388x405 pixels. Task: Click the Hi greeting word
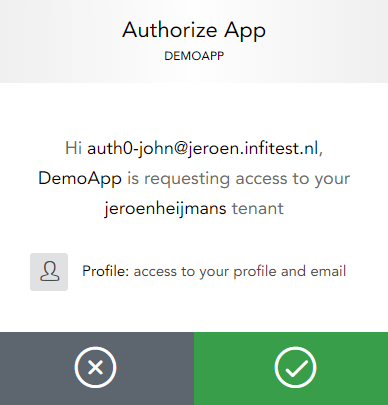point(73,148)
